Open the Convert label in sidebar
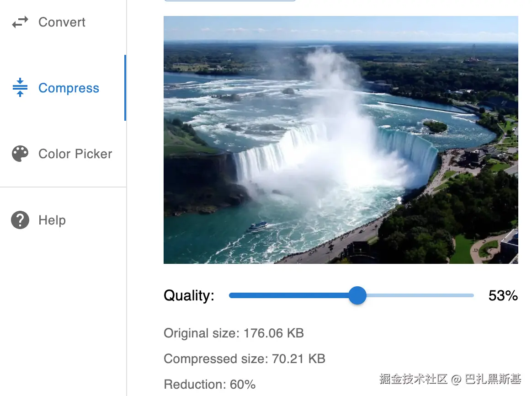This screenshot has width=532, height=396. (x=62, y=22)
